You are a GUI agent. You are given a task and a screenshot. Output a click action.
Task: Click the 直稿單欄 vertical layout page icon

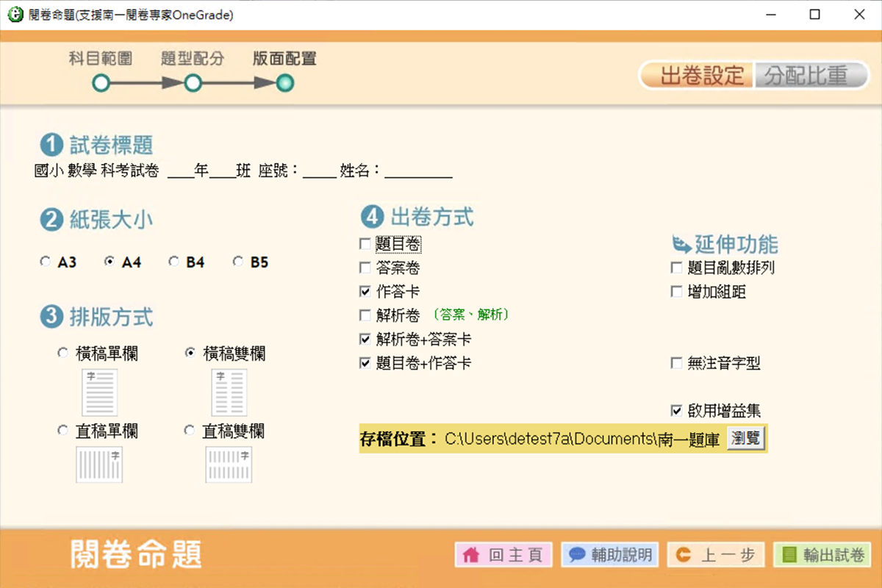[x=98, y=465]
